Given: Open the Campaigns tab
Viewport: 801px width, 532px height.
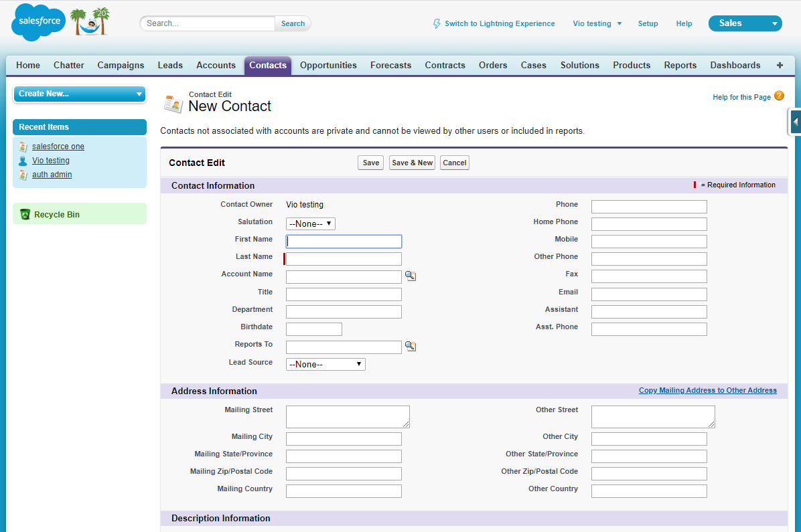Looking at the screenshot, I should pyautogui.click(x=121, y=66).
